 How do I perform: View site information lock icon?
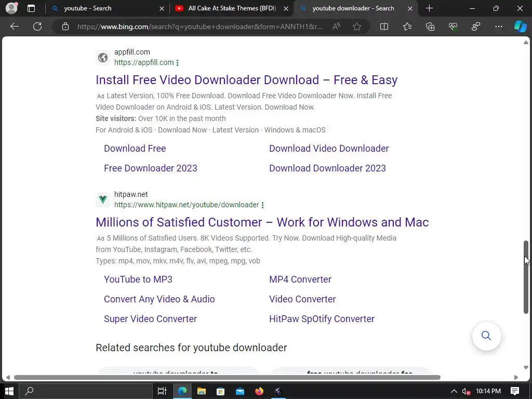tap(65, 26)
